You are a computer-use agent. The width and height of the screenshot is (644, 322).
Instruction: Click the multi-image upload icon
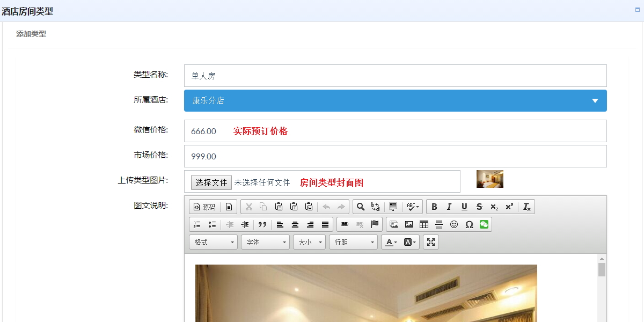394,224
